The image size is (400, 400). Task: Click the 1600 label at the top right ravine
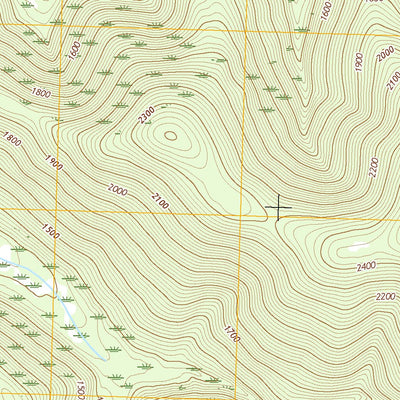(x=327, y=11)
